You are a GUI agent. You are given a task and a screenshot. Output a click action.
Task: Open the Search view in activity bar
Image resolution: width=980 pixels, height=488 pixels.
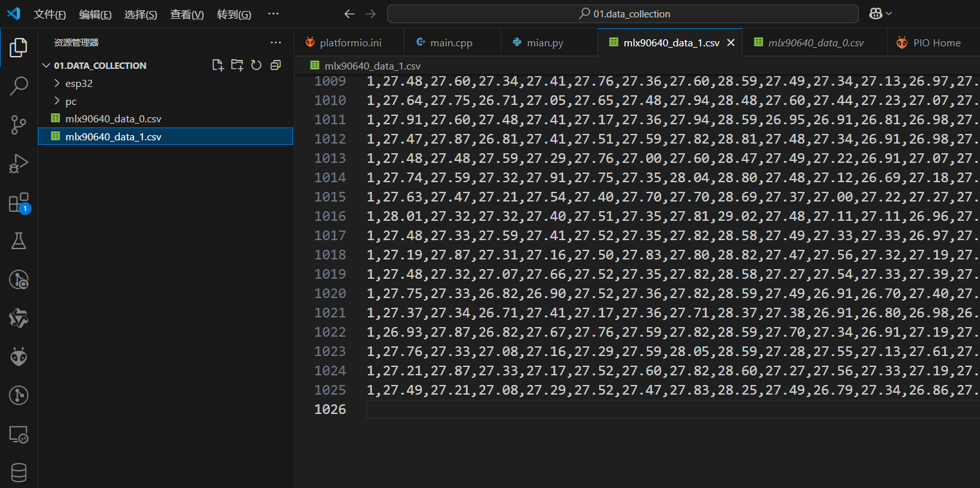click(19, 86)
